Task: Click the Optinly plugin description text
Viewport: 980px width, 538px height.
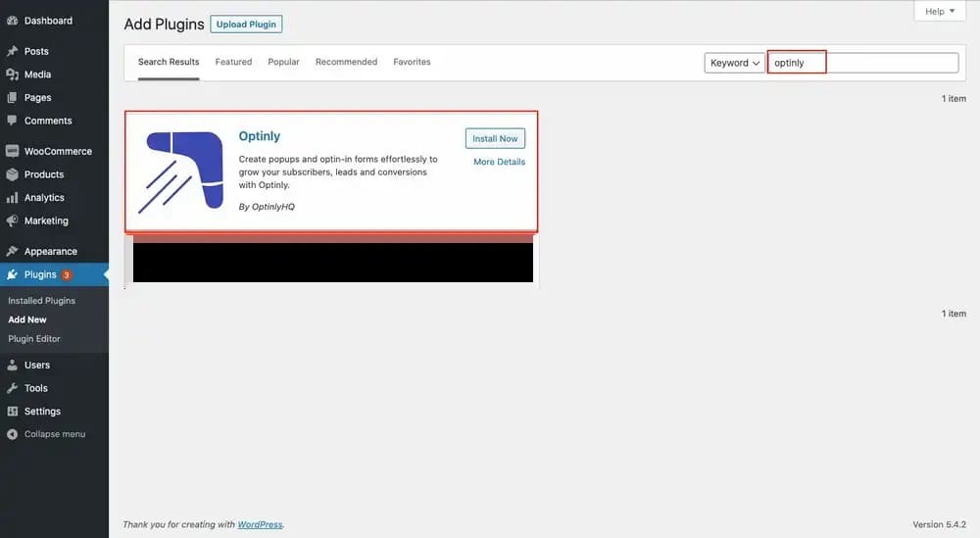Action: [x=338, y=171]
